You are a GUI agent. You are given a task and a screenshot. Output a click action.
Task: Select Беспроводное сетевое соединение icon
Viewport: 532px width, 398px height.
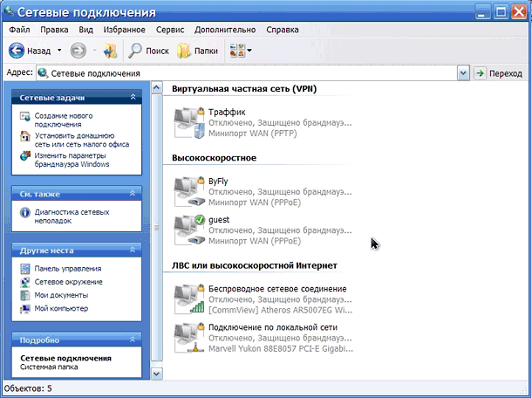pos(189,299)
